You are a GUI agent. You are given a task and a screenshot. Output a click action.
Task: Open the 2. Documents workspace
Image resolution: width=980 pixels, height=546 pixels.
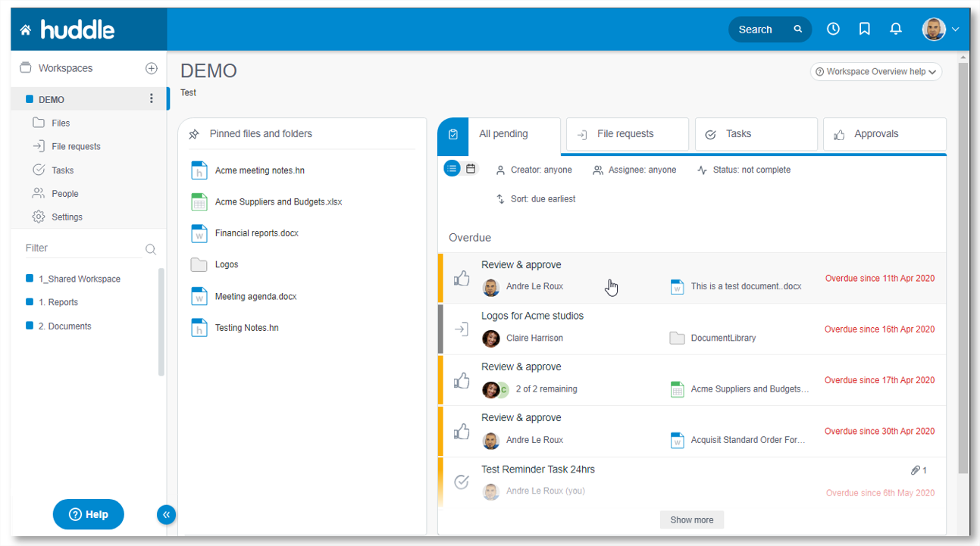click(x=64, y=326)
